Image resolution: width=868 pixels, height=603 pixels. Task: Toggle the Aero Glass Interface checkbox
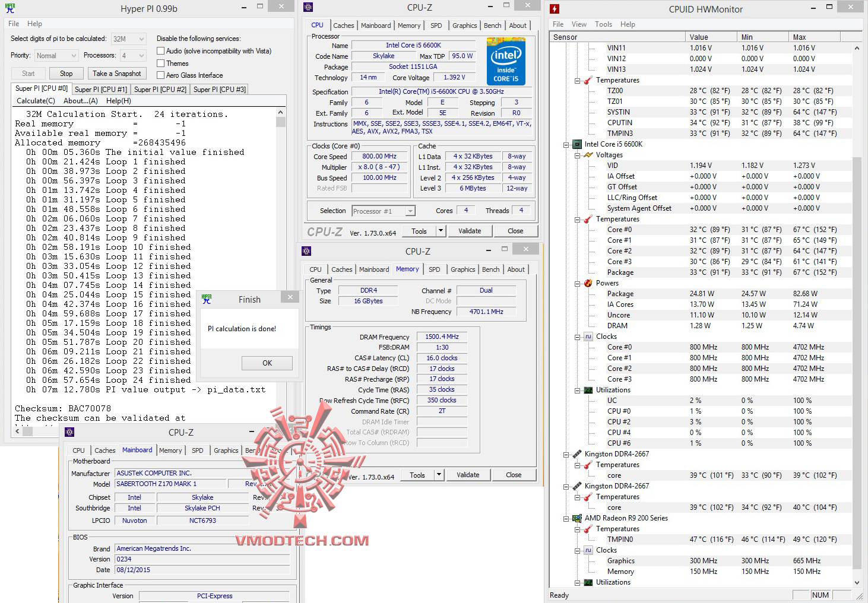pyautogui.click(x=160, y=75)
